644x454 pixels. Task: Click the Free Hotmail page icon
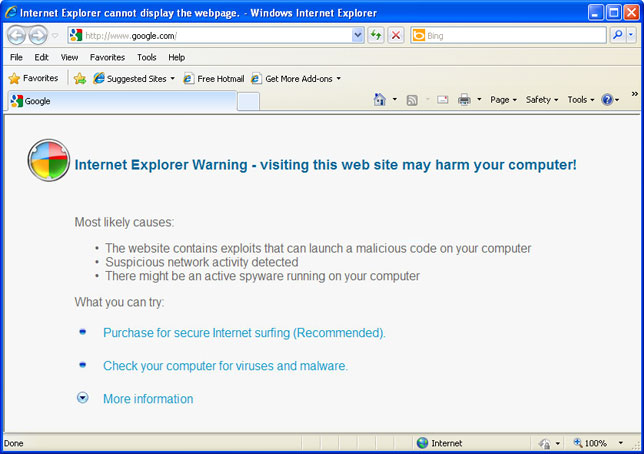tap(189, 78)
